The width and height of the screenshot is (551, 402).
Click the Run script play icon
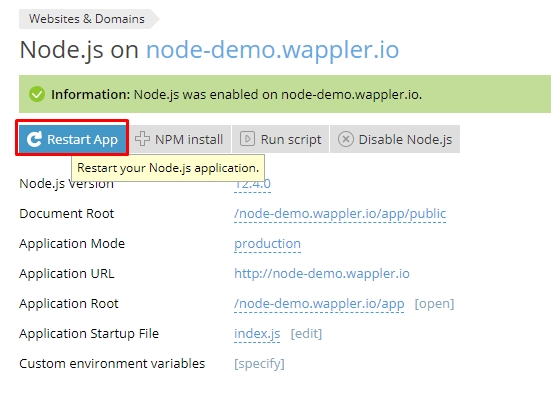[x=247, y=139]
